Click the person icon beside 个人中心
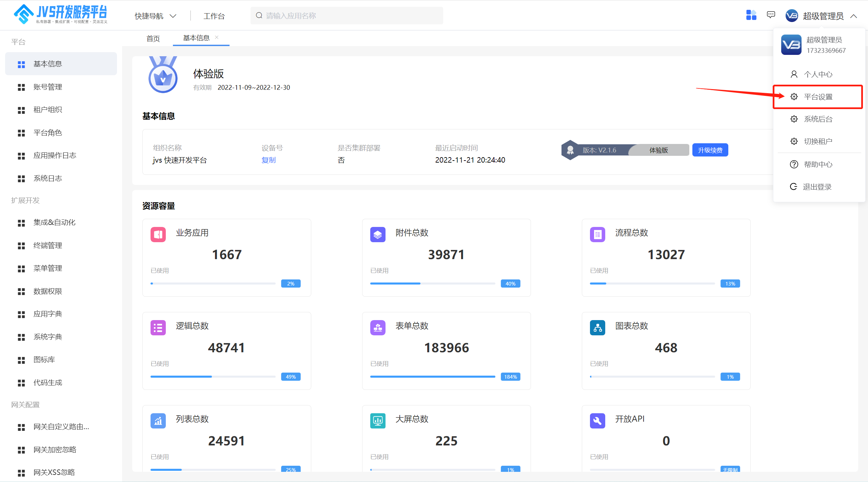868x482 pixels. pyautogui.click(x=794, y=74)
